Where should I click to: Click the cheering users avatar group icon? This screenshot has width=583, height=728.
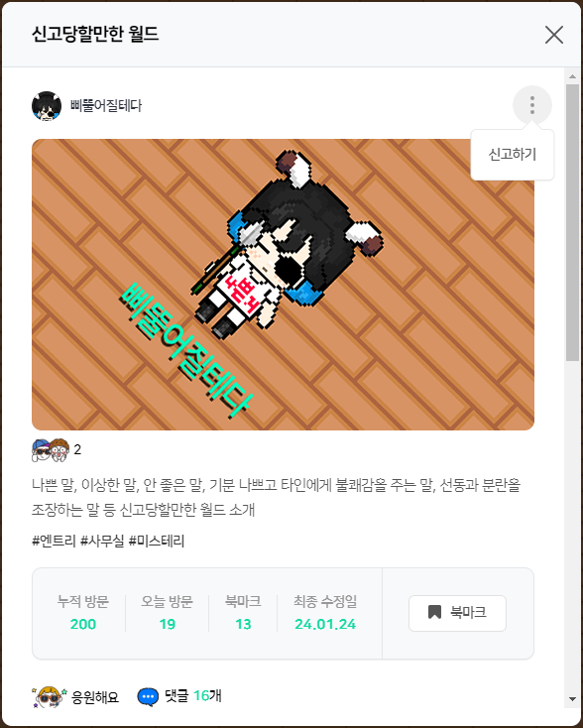point(51,450)
